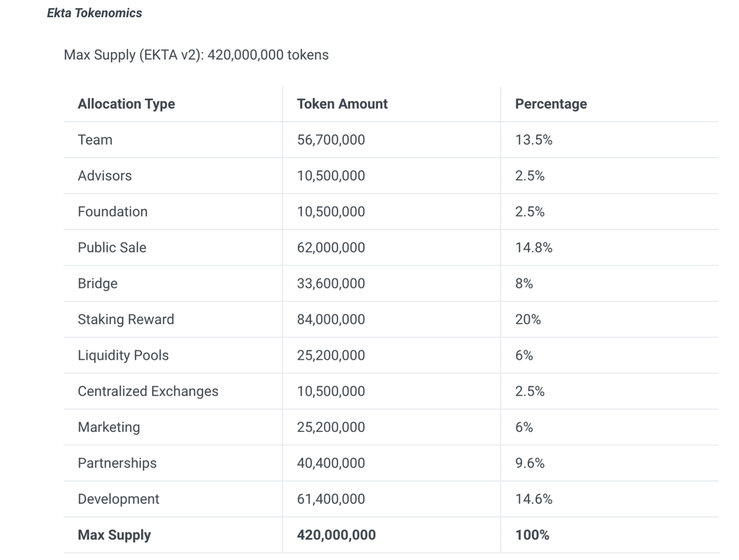Click the Ekta Tokenomics heading
The width and height of the screenshot is (739, 560).
[94, 13]
